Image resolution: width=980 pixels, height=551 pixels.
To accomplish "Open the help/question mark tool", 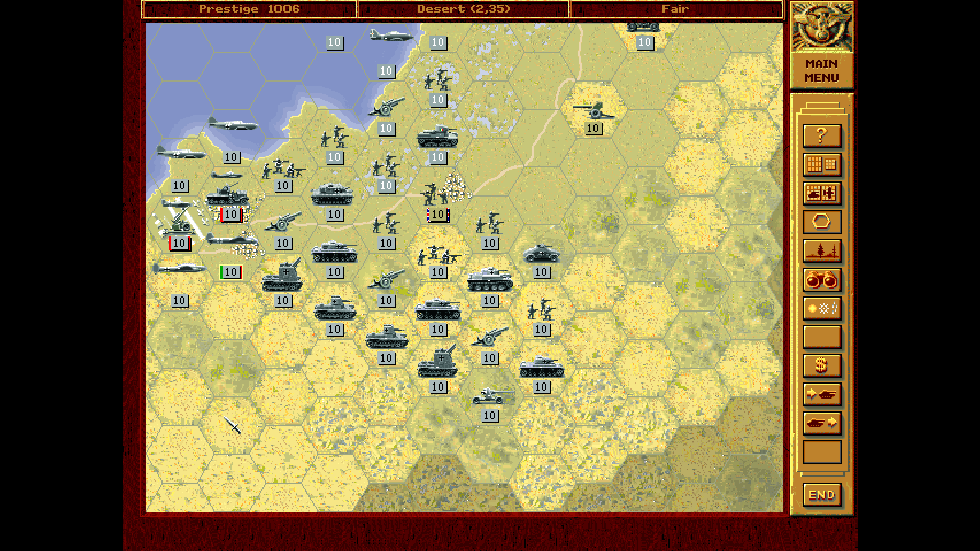I will coord(821,136).
